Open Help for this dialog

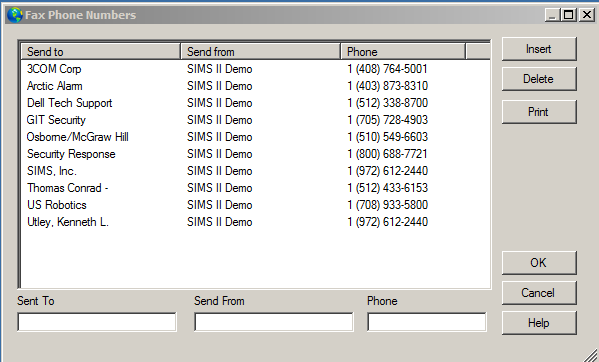[x=539, y=323]
